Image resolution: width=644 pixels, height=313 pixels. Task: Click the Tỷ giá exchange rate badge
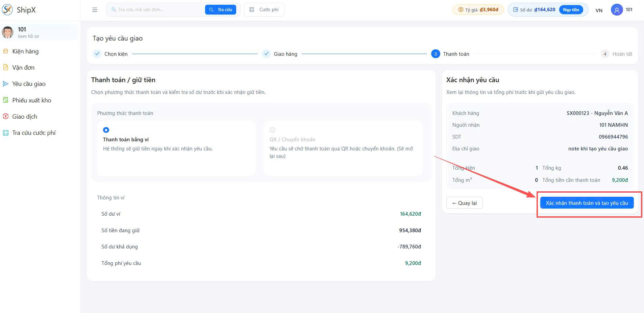478,10
